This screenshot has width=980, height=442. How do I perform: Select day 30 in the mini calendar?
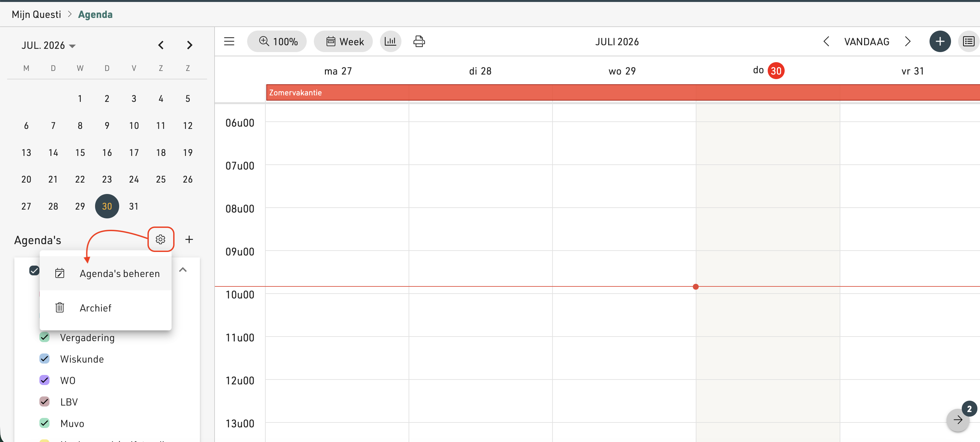click(x=107, y=206)
